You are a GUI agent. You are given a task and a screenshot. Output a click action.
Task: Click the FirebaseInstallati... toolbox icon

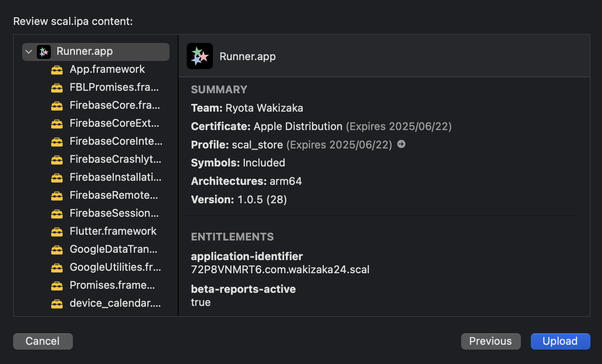click(x=57, y=178)
